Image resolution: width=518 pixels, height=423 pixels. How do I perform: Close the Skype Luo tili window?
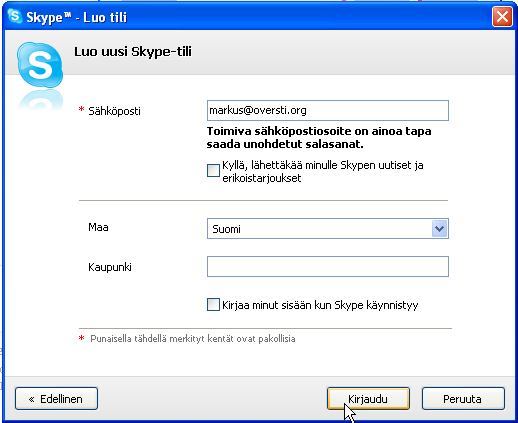502,16
